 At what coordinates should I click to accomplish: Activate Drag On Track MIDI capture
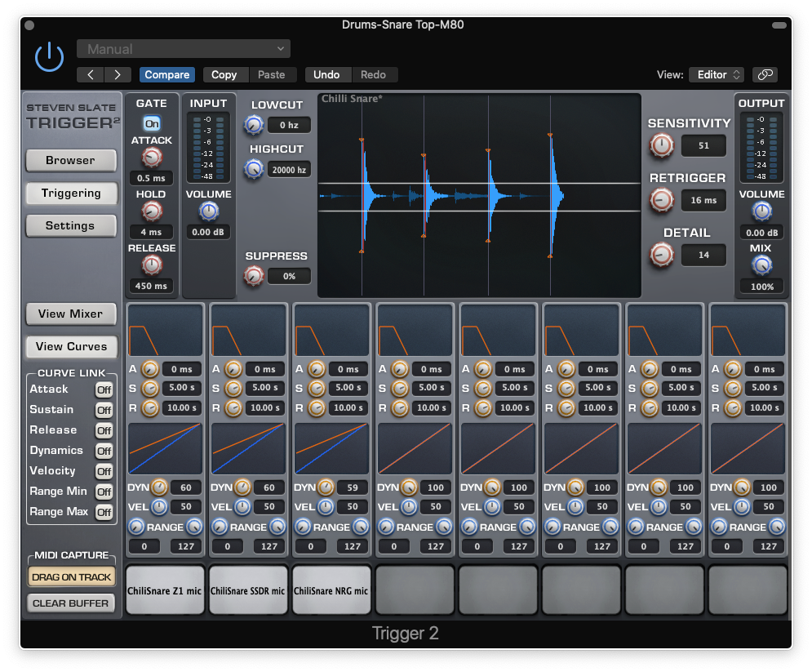pyautogui.click(x=70, y=576)
